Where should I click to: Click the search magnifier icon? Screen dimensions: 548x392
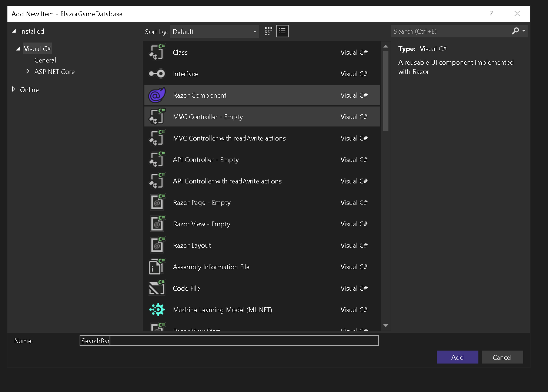[x=515, y=31]
